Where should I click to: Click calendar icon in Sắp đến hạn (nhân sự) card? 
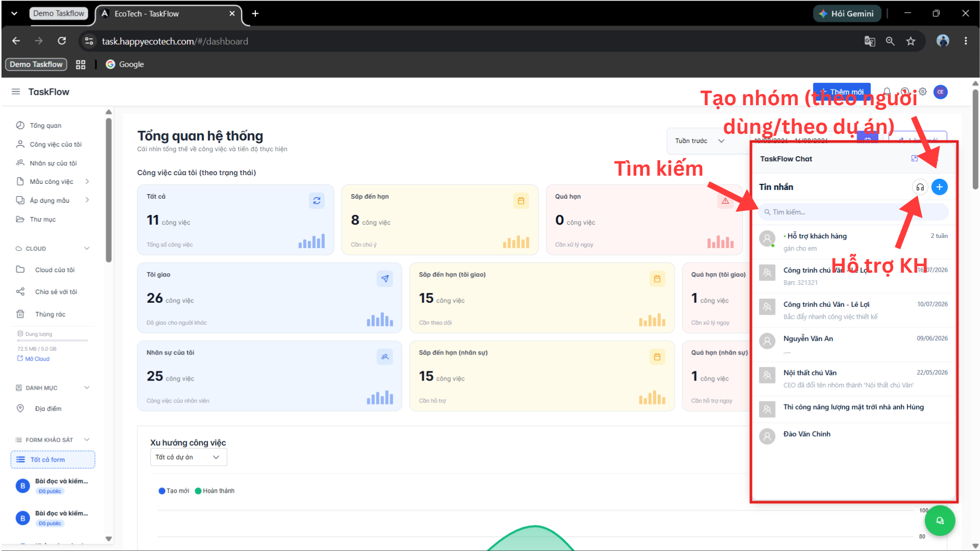coord(657,357)
